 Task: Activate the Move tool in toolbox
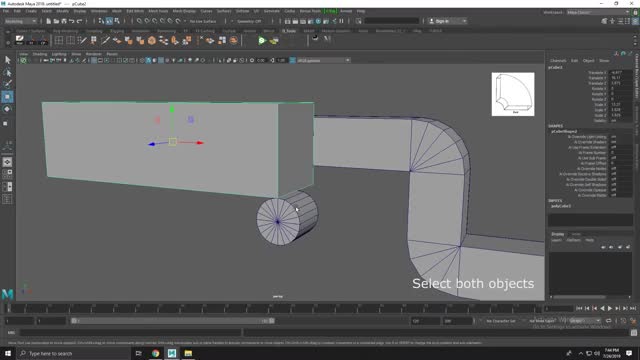(7, 97)
